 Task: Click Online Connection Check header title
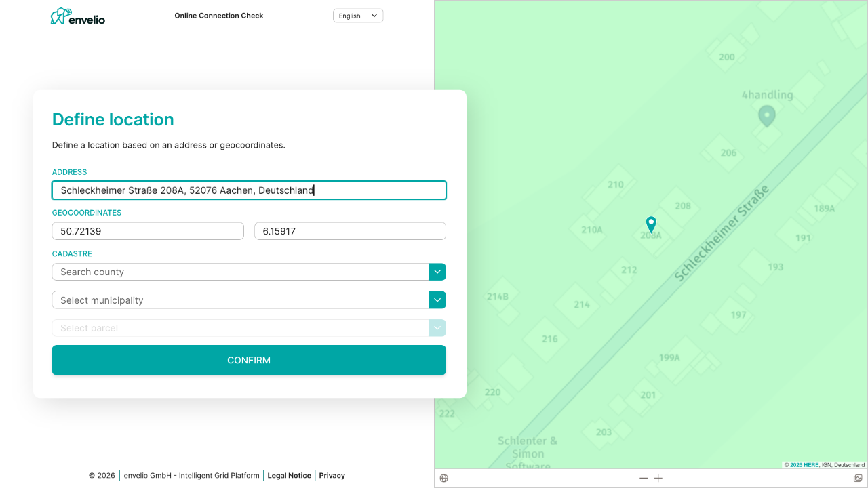click(218, 16)
